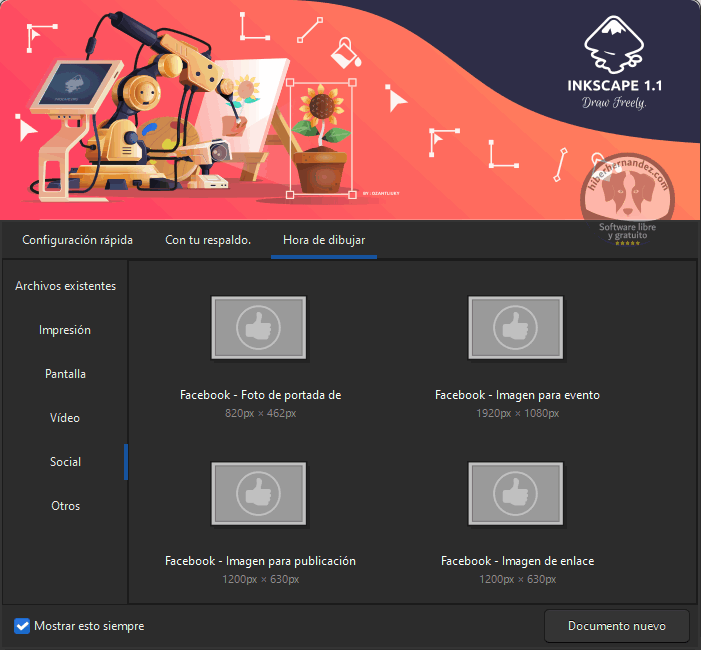Pick the Facebook Imagen para evento thumbnail
The height and width of the screenshot is (650, 701).
(516, 328)
